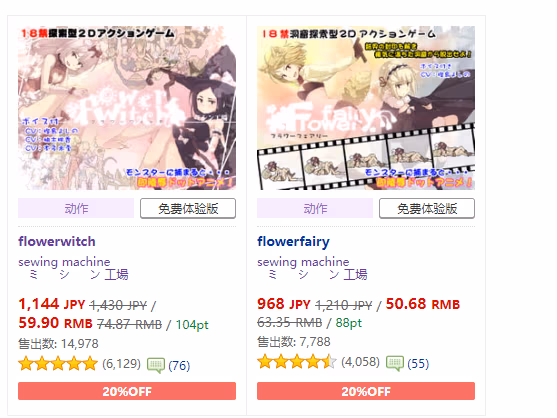Open the sewing machine circle link under flowerfairy
The image size is (557, 418).
303,262
